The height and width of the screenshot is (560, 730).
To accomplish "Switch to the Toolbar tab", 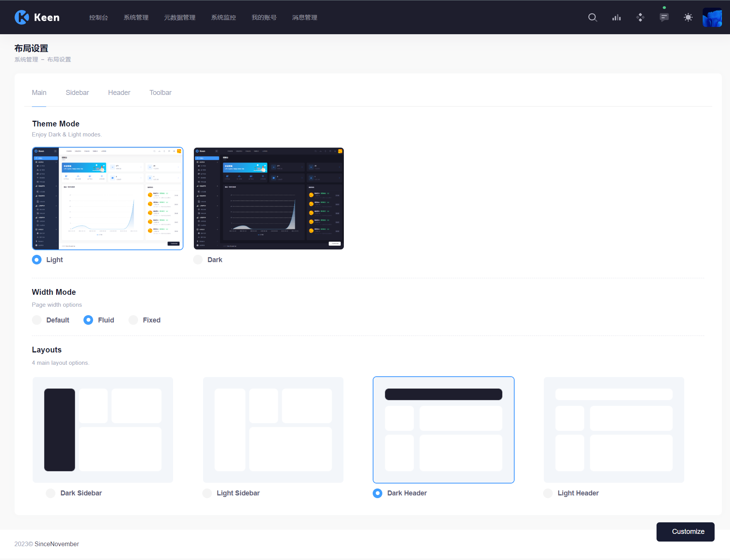I will tap(160, 93).
